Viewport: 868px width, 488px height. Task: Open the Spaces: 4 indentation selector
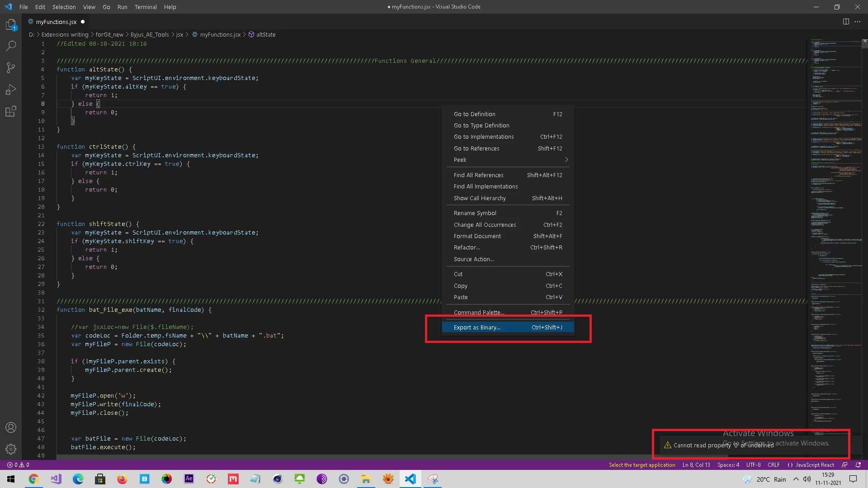(x=728, y=465)
